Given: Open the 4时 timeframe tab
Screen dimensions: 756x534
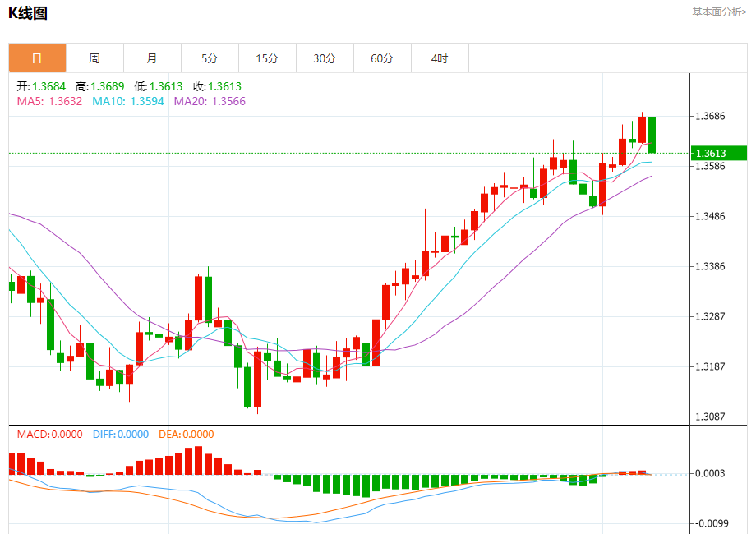Looking at the screenshot, I should click(440, 58).
